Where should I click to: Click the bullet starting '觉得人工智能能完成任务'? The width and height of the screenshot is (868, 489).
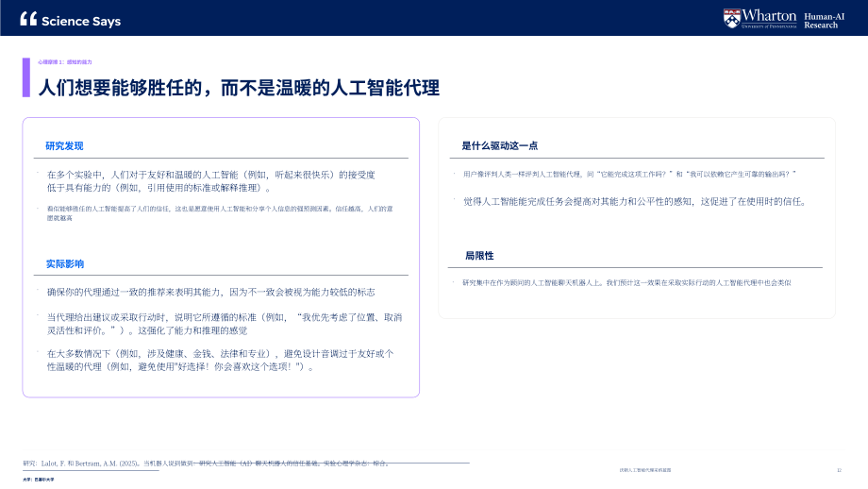[635, 202]
